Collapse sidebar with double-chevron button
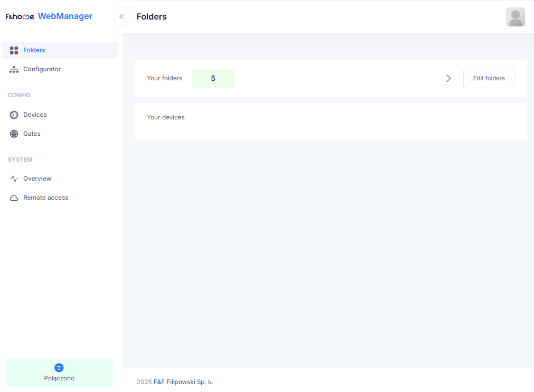This screenshot has width=534, height=392. tap(122, 16)
